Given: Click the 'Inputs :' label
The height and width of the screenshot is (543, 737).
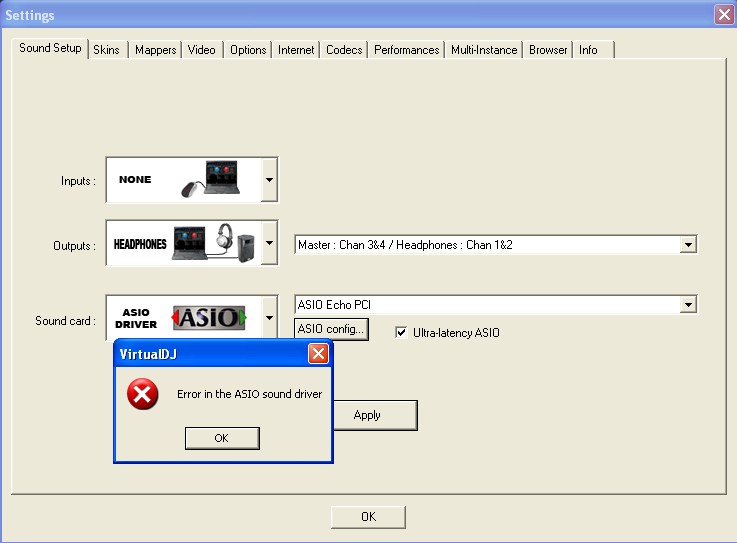Looking at the screenshot, I should pyautogui.click(x=78, y=181).
